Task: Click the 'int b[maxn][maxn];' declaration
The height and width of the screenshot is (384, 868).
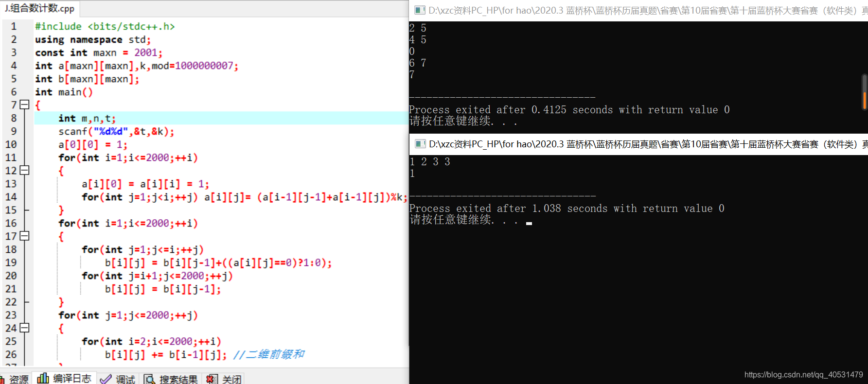Action: (87, 79)
